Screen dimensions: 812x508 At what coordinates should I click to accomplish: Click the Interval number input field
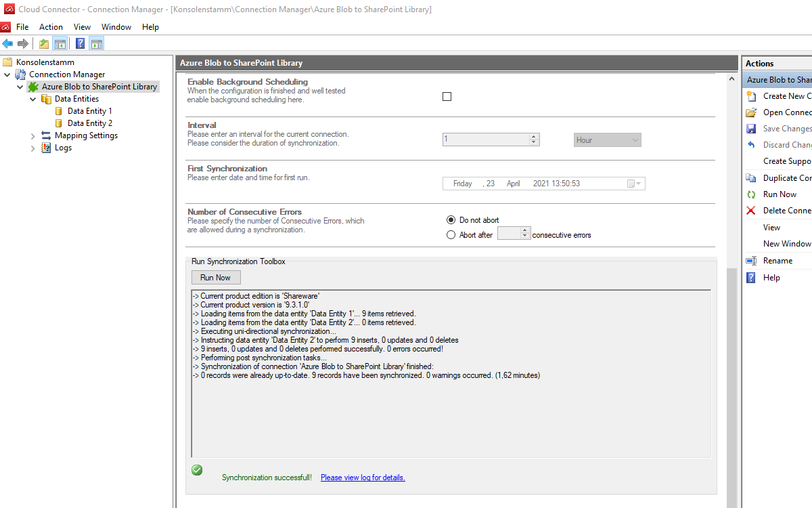click(485, 140)
